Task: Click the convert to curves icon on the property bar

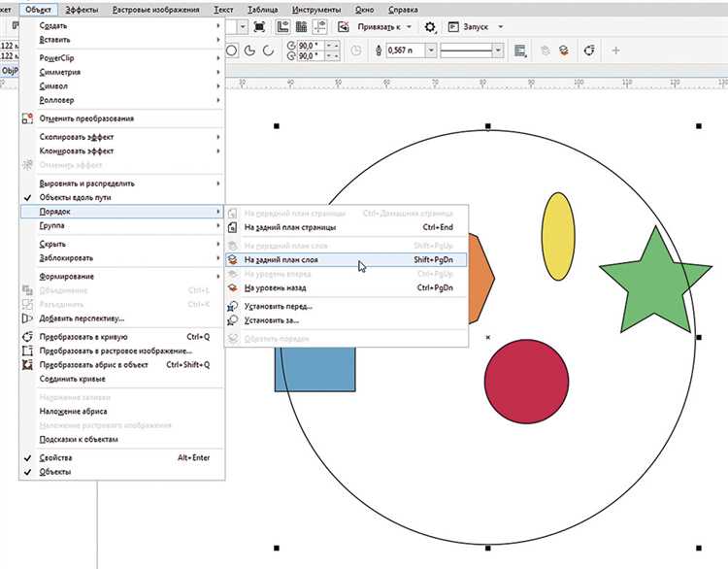Action: (589, 50)
